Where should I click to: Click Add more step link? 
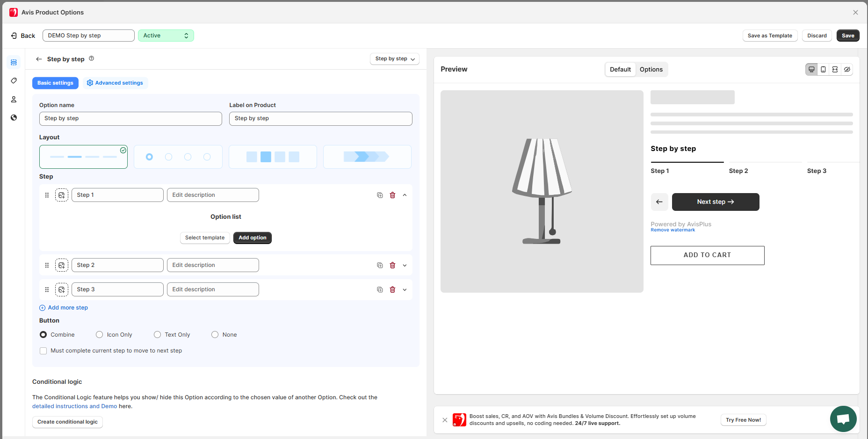68,308
